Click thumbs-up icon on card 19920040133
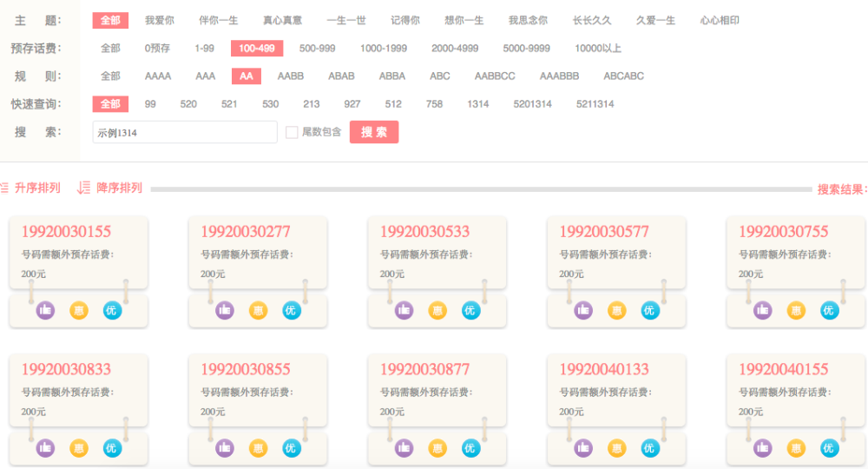Image resolution: width=868 pixels, height=469 pixels. click(x=583, y=448)
